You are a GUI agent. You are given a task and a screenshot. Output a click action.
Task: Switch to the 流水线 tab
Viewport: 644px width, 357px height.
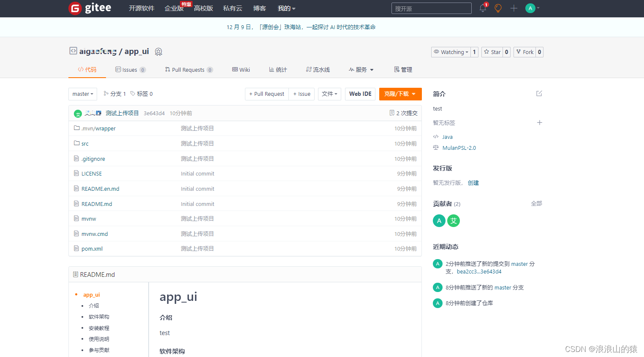pos(318,70)
